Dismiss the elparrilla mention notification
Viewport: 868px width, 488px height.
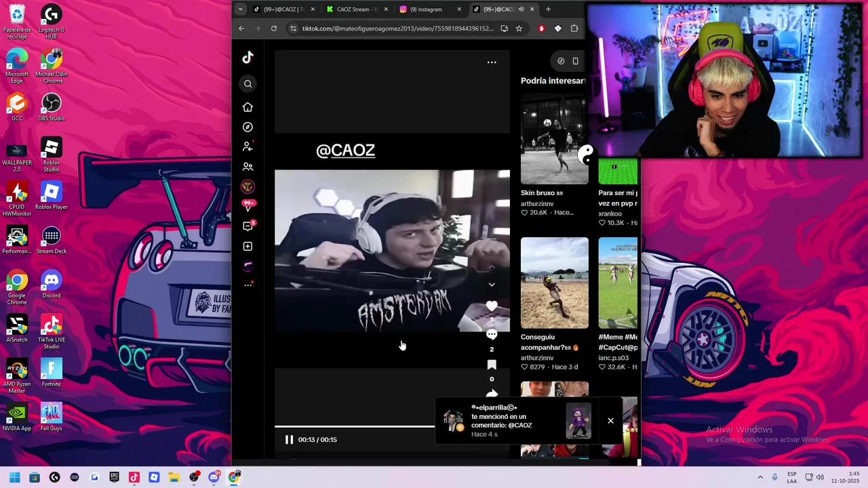tap(610, 420)
